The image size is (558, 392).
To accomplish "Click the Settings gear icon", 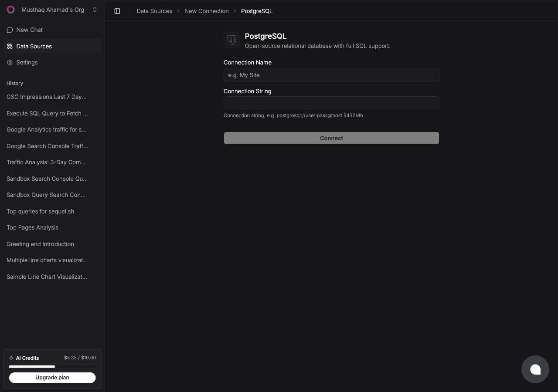I will 10,63.
